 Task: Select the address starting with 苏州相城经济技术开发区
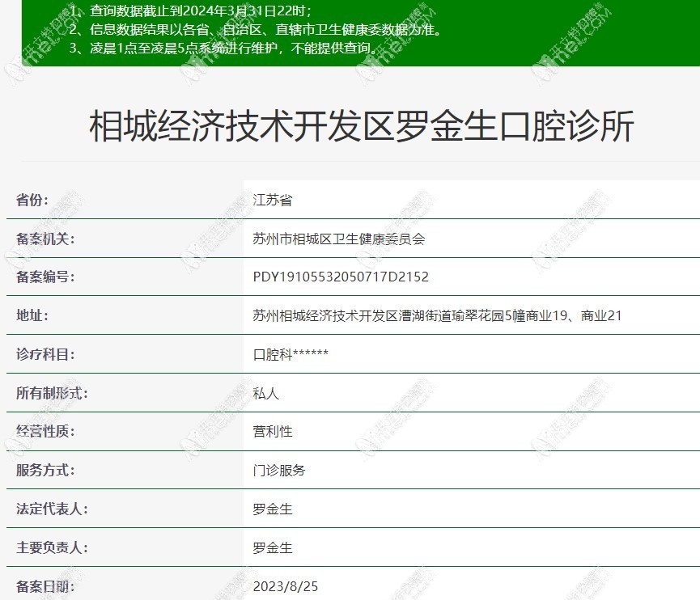437,315
